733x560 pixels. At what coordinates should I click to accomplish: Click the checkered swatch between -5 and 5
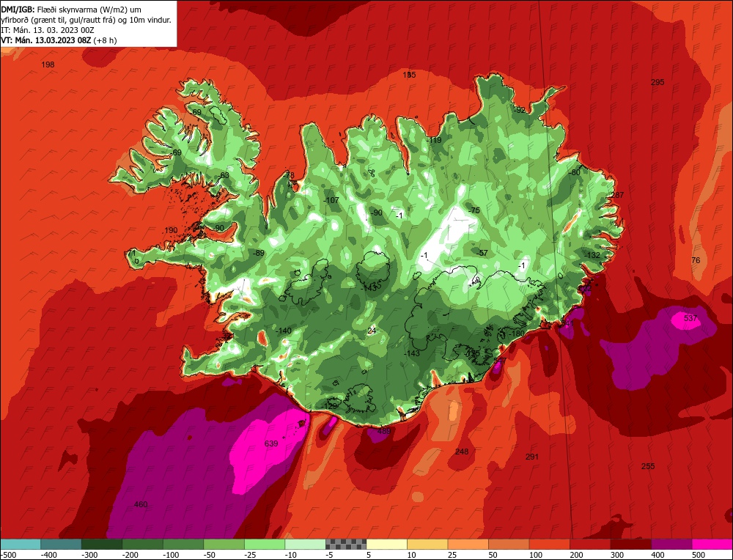346,544
